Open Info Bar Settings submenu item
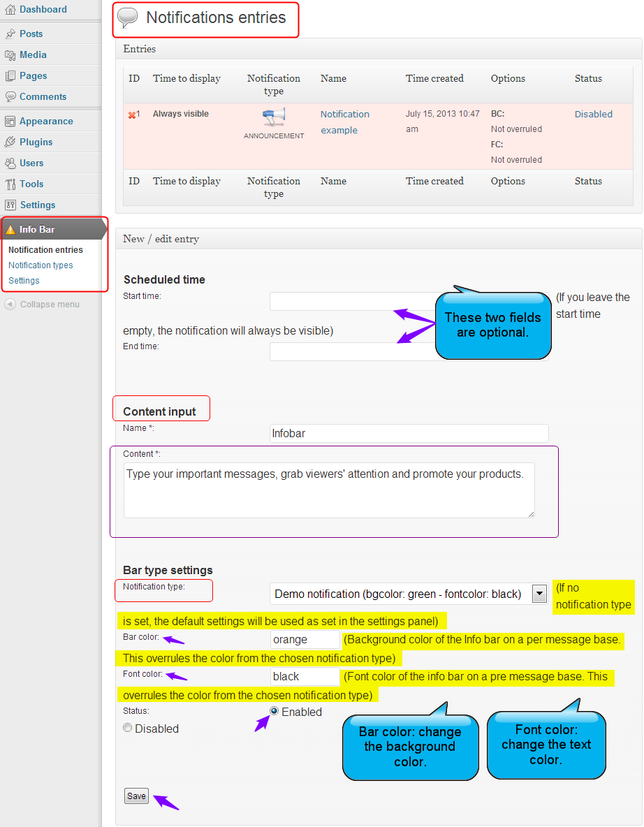The width and height of the screenshot is (644, 827). [24, 281]
